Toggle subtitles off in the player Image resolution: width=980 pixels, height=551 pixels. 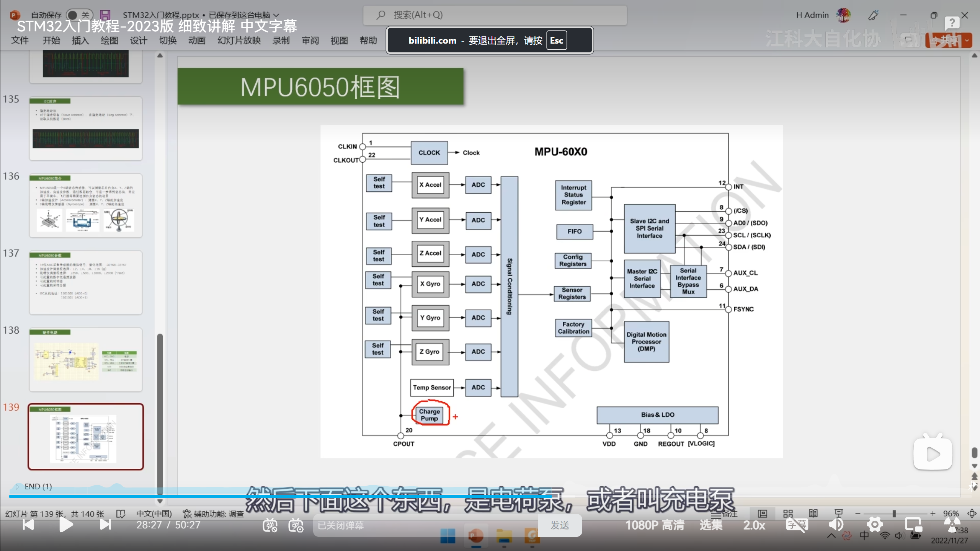click(797, 525)
